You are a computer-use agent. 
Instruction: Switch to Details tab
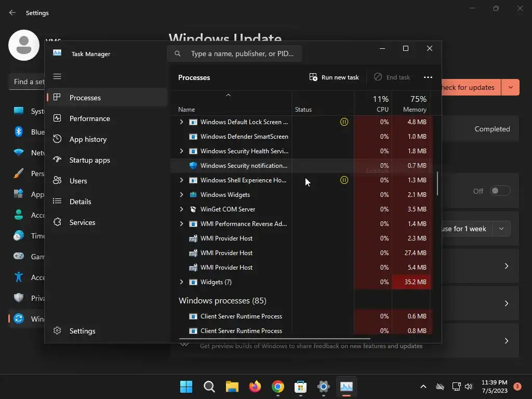107,202
